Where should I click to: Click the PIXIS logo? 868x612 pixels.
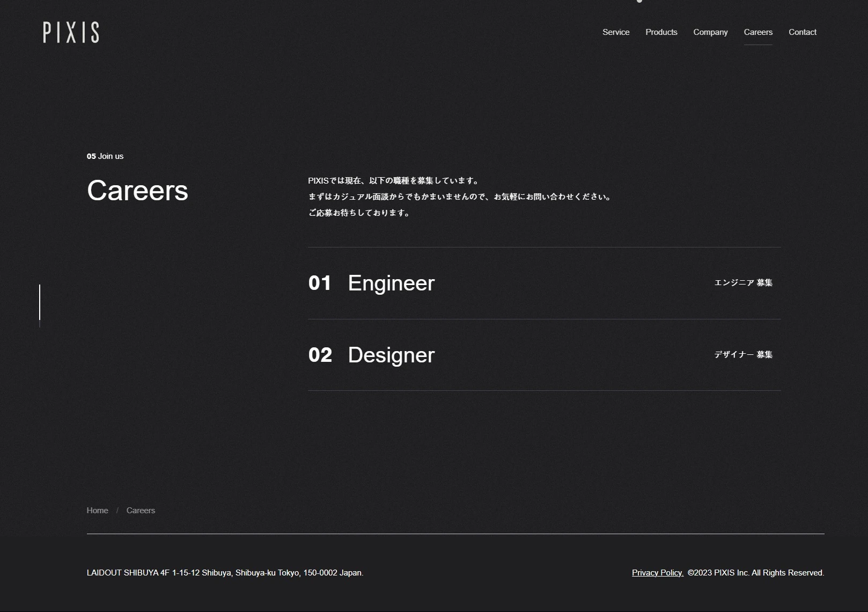coord(71,32)
